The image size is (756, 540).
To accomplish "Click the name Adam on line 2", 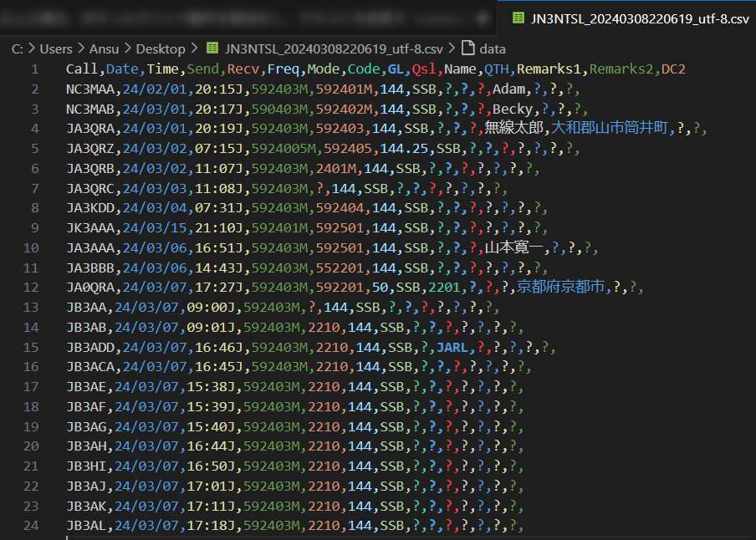I will click(x=508, y=89).
